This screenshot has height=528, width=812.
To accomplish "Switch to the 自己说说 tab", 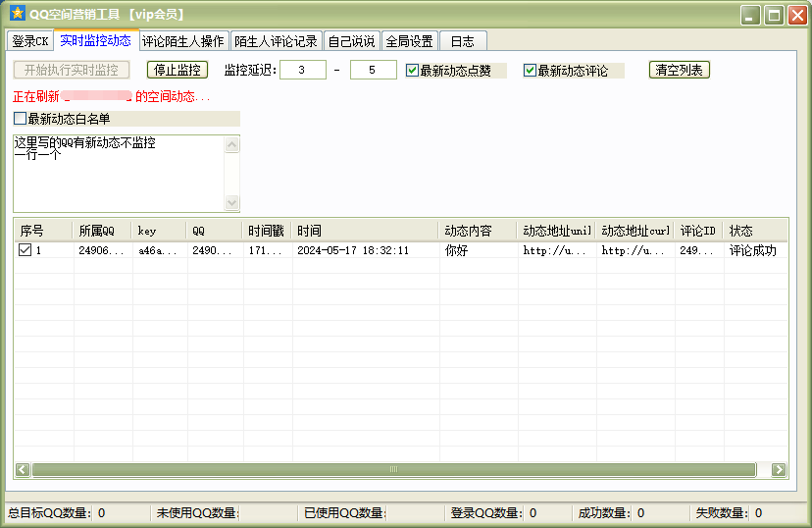I will click(x=352, y=41).
